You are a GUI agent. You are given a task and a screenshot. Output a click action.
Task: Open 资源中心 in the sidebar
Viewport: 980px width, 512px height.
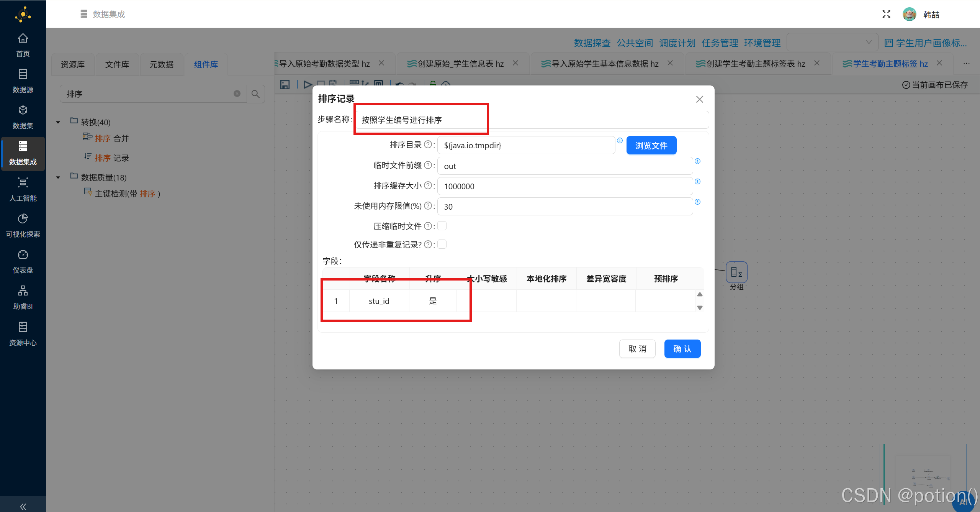23,334
